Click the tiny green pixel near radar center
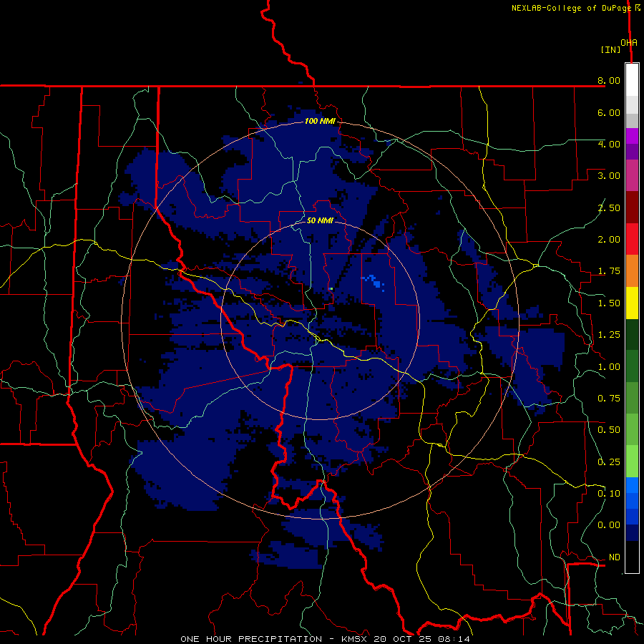The width and height of the screenshot is (644, 644). click(331, 289)
